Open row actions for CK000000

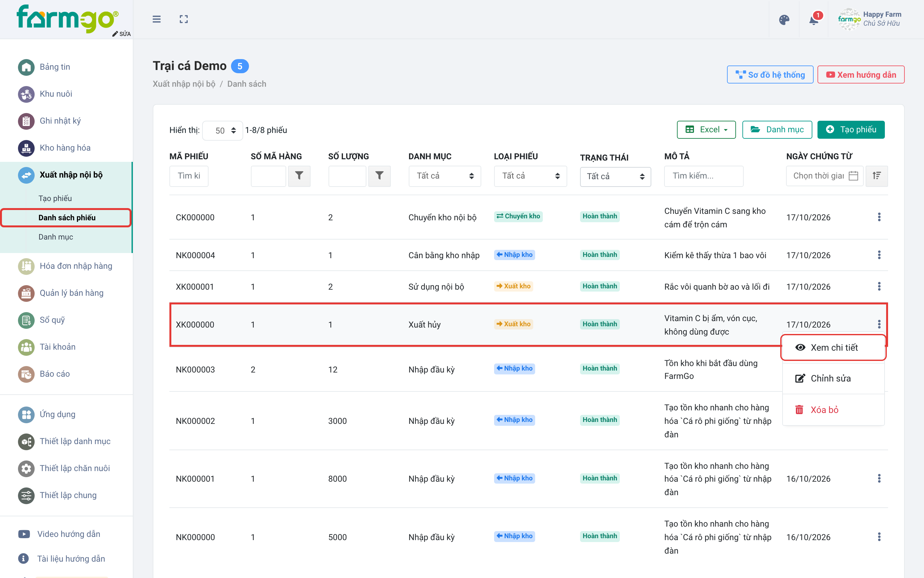coord(879,217)
